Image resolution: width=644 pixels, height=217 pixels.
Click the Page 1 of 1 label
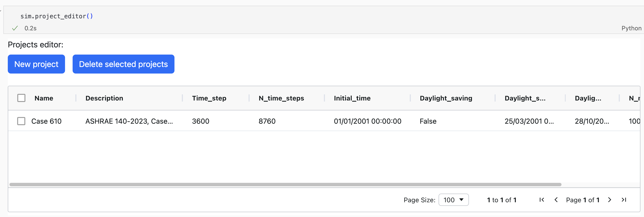pyautogui.click(x=583, y=200)
